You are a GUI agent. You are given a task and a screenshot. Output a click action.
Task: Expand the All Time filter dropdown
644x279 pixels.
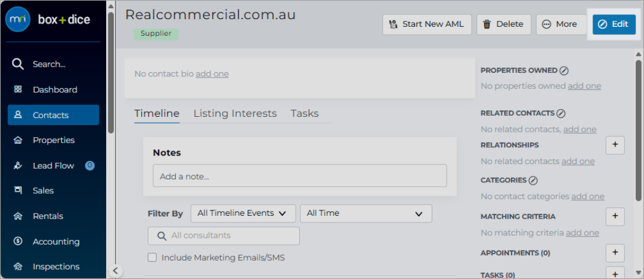pos(366,213)
